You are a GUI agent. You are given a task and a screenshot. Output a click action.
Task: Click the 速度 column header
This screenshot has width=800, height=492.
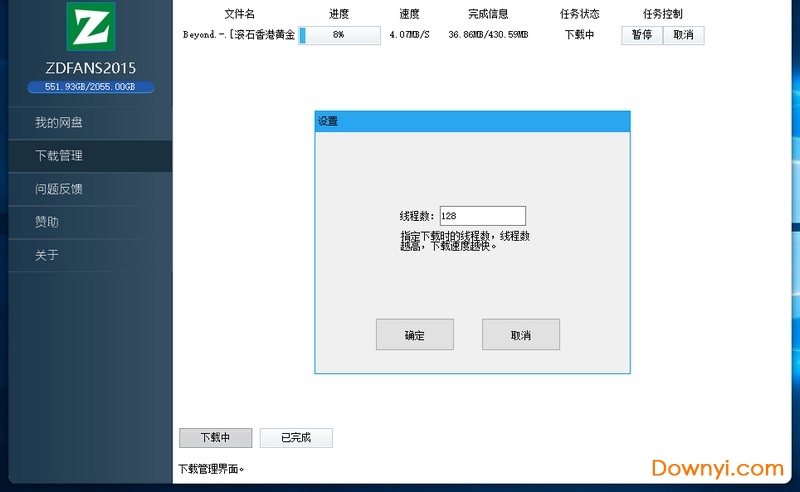click(x=409, y=14)
